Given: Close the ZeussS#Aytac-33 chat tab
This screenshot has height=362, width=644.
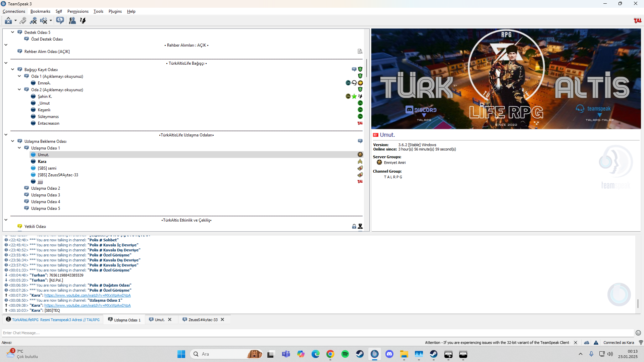Looking at the screenshot, I should coord(222,319).
